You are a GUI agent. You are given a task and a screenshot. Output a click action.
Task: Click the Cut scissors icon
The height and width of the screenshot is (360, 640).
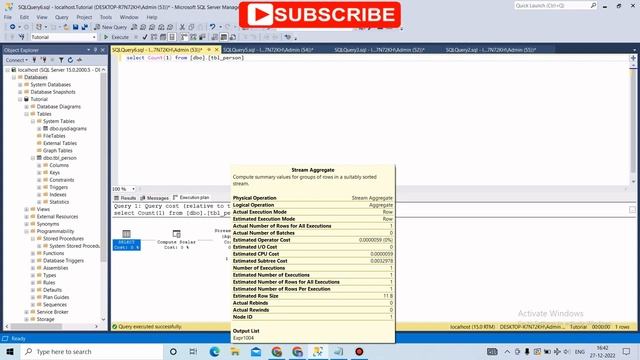point(182,27)
